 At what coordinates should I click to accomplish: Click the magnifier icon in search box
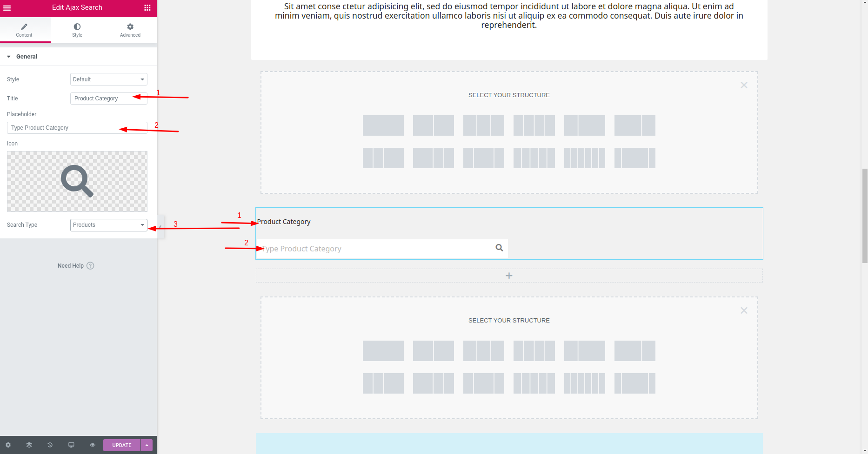tap(499, 248)
